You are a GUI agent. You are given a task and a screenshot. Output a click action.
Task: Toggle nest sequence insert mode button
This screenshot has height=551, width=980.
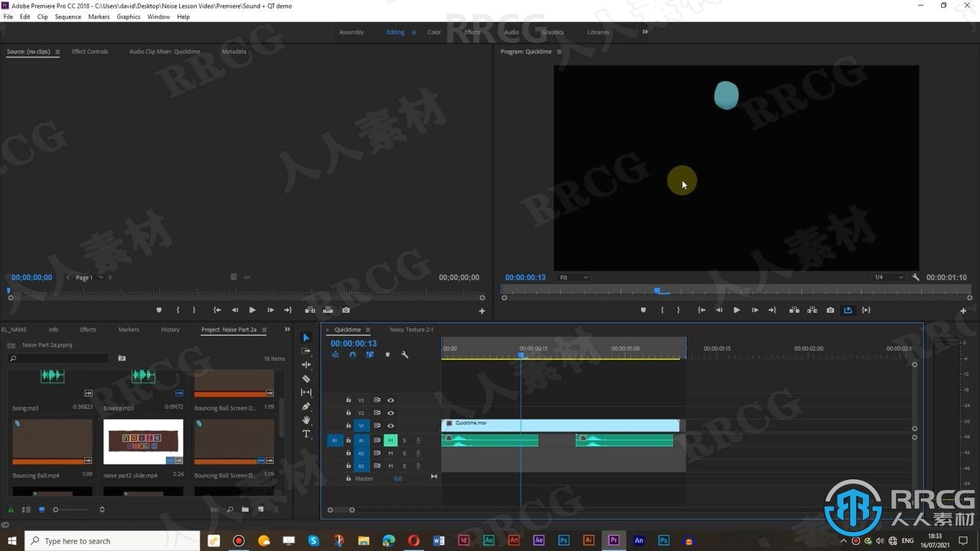[335, 355]
